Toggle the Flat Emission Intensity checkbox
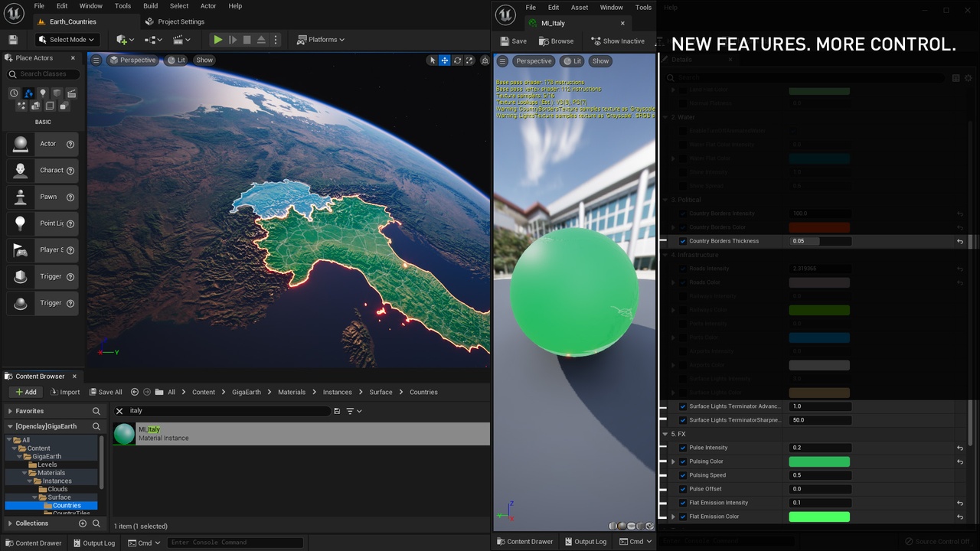This screenshot has width=980, height=551. click(x=683, y=503)
